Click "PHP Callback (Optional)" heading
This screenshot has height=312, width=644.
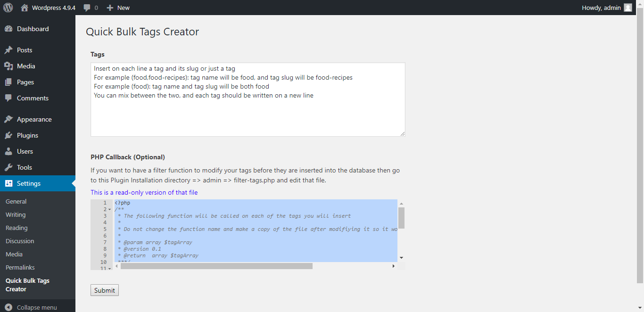(x=128, y=157)
